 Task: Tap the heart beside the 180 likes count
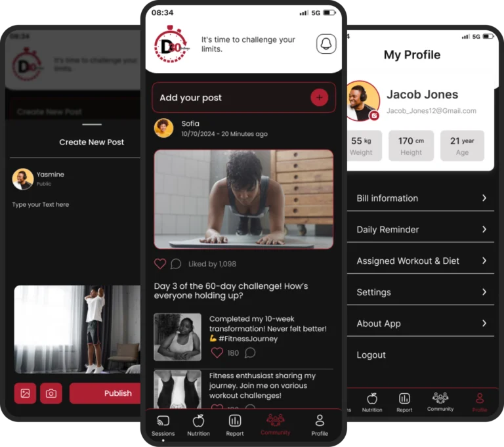click(217, 352)
